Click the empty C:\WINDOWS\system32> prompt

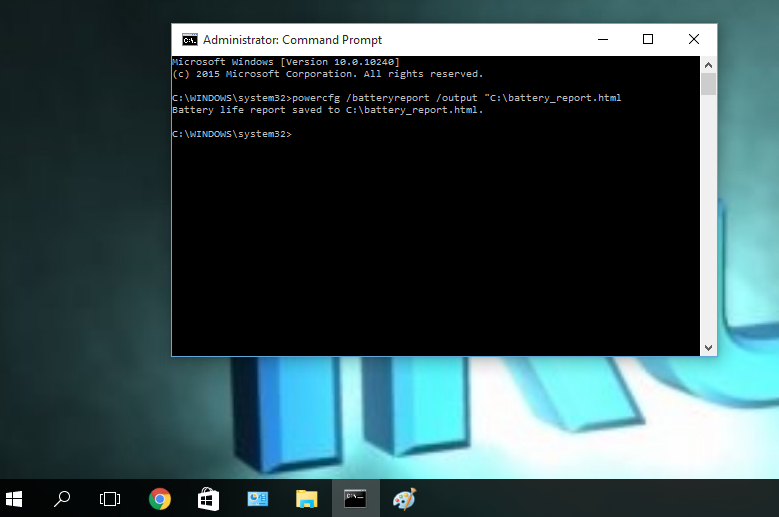pos(232,134)
